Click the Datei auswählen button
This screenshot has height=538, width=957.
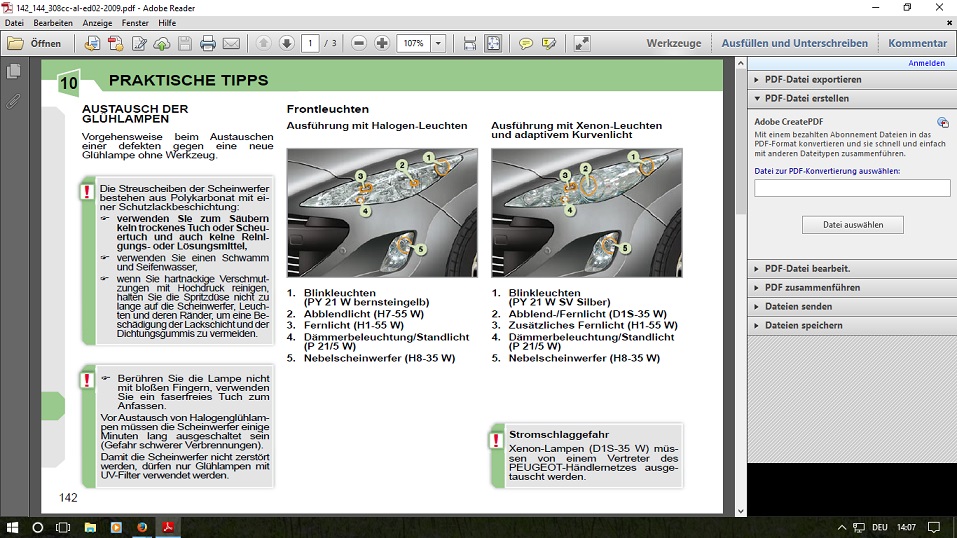852,225
